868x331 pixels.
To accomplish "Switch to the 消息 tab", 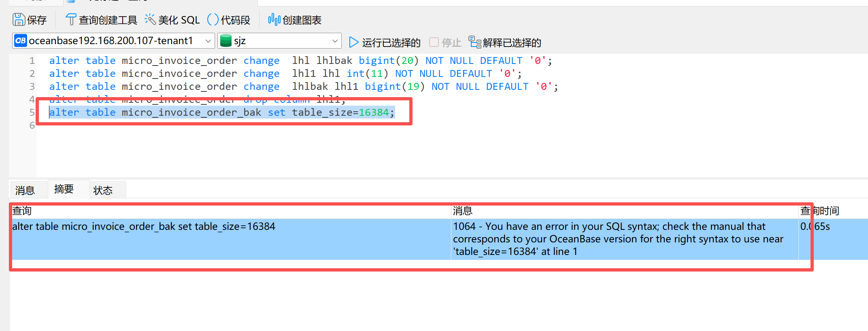I will pyautogui.click(x=25, y=190).
